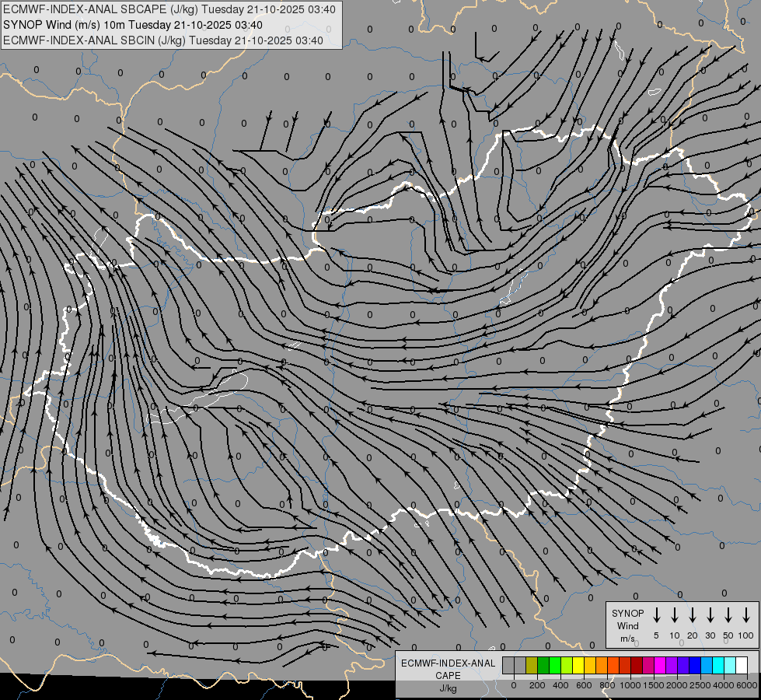Click the 5 m/s wind arrow in legend

click(x=657, y=615)
